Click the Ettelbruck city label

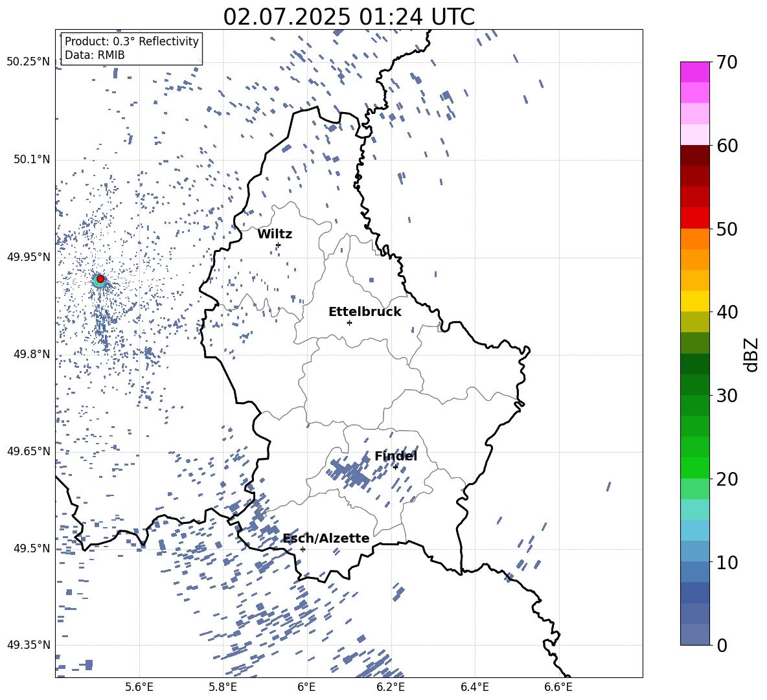(365, 312)
